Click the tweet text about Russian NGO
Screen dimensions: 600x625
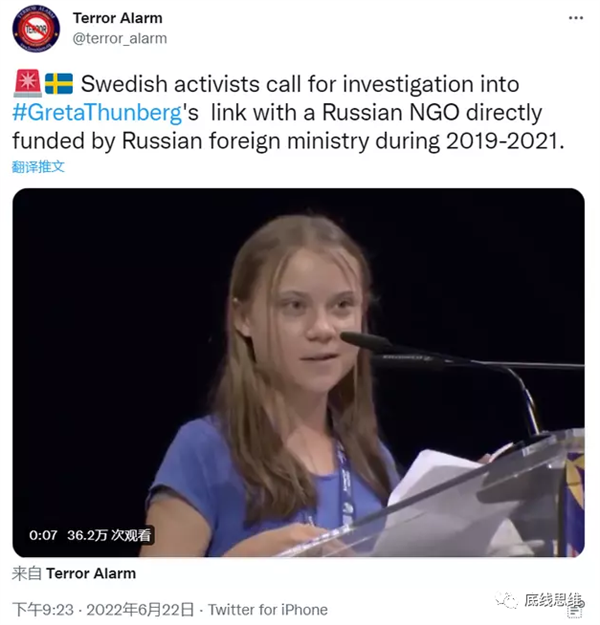coord(288,113)
